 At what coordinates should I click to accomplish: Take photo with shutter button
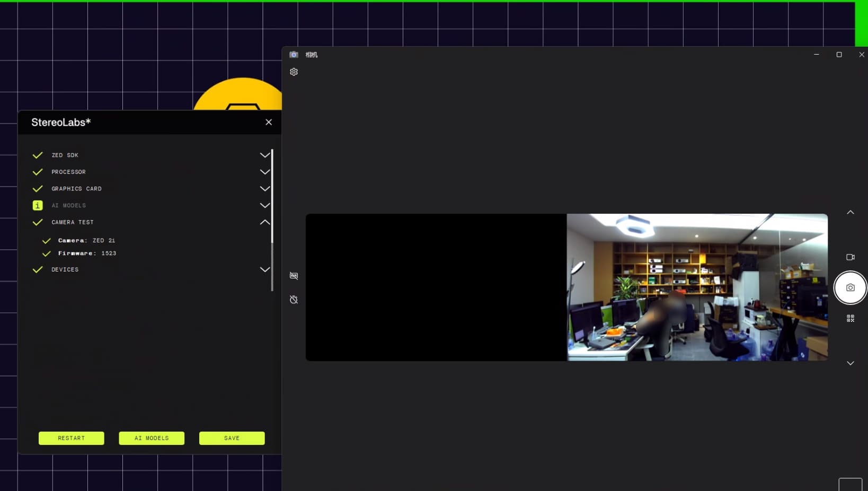point(850,287)
